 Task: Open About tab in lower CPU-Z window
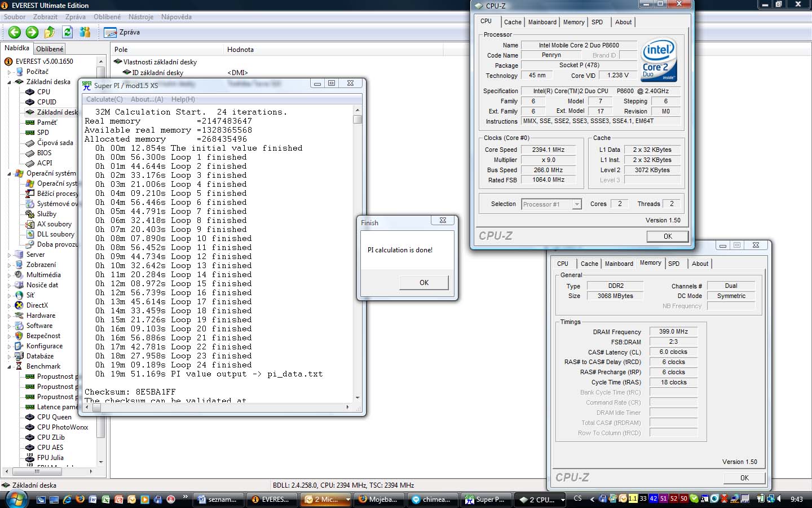[x=700, y=264]
